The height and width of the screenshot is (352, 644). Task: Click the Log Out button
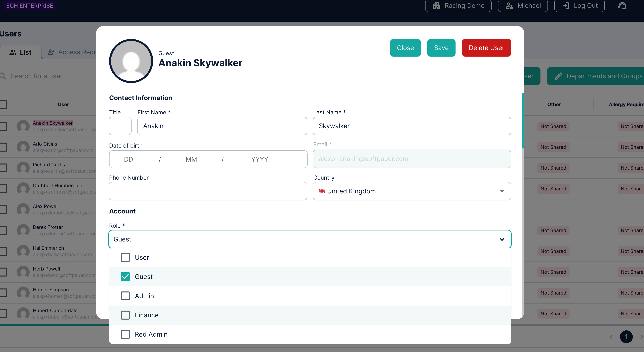click(579, 5)
